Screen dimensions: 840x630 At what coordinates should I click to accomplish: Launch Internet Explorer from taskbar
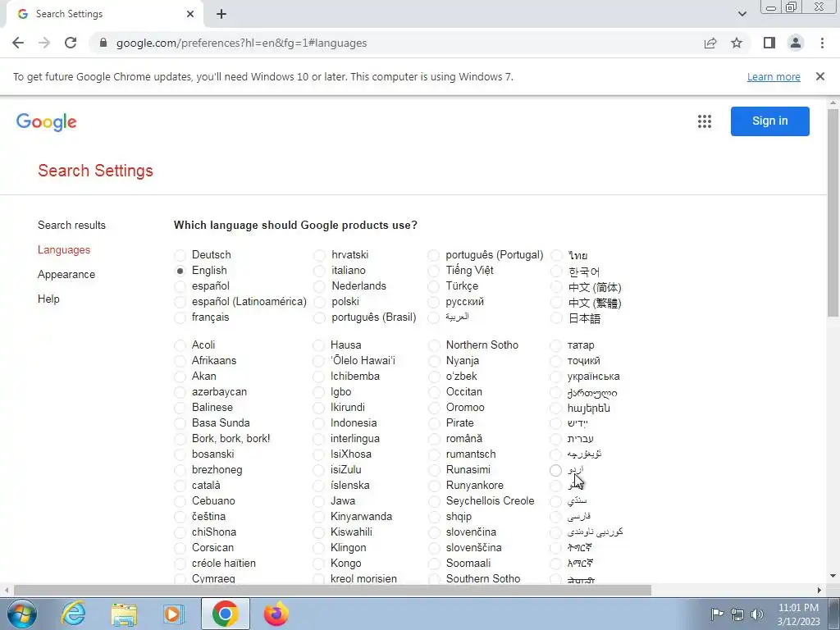tap(73, 614)
